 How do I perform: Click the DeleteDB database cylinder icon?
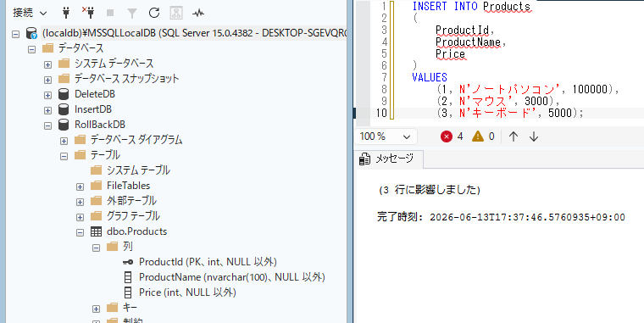tap(64, 94)
